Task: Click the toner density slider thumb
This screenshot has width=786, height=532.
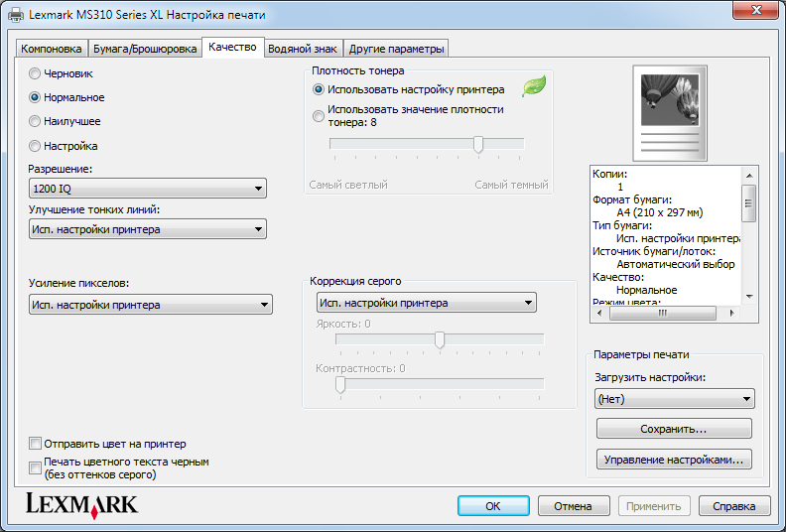Action: point(478,144)
